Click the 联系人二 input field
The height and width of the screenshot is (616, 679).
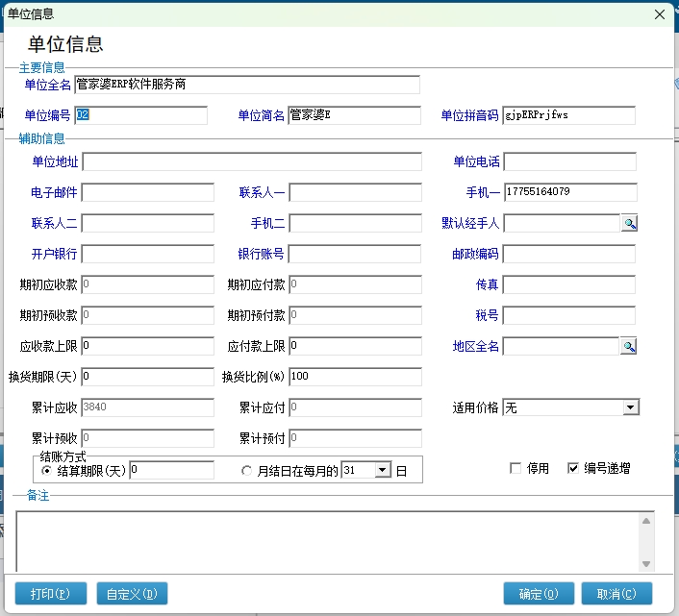(x=148, y=223)
